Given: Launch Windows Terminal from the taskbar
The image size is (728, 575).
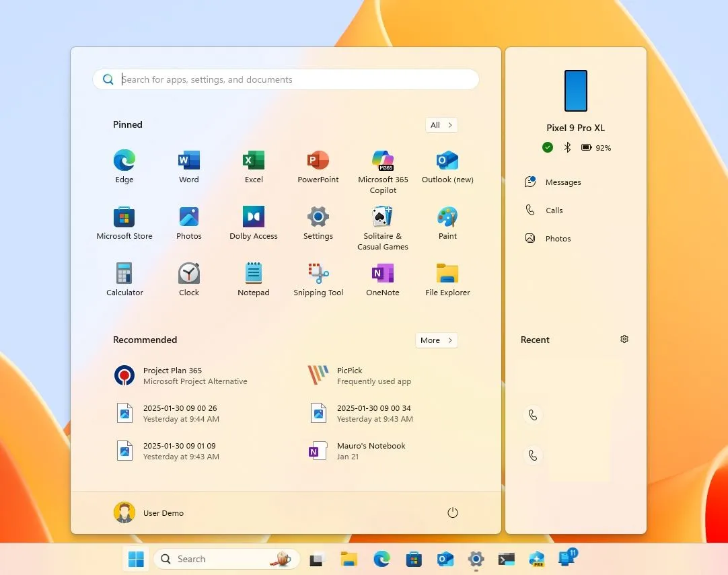Looking at the screenshot, I should pos(506,559).
